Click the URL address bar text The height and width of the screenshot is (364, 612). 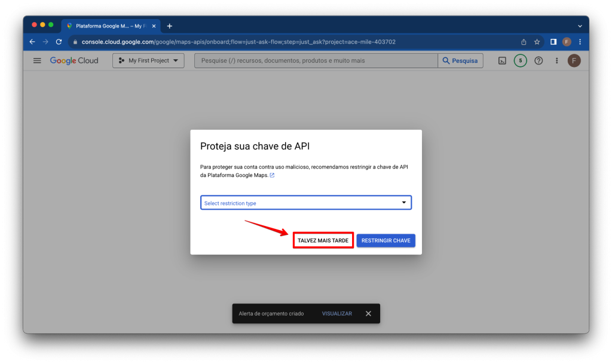[238, 42]
